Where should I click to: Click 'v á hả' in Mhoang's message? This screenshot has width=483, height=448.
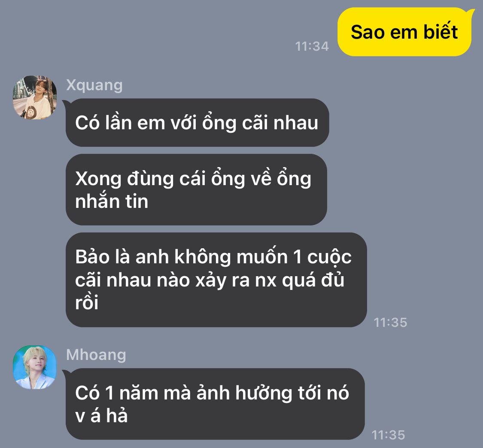[x=101, y=415]
